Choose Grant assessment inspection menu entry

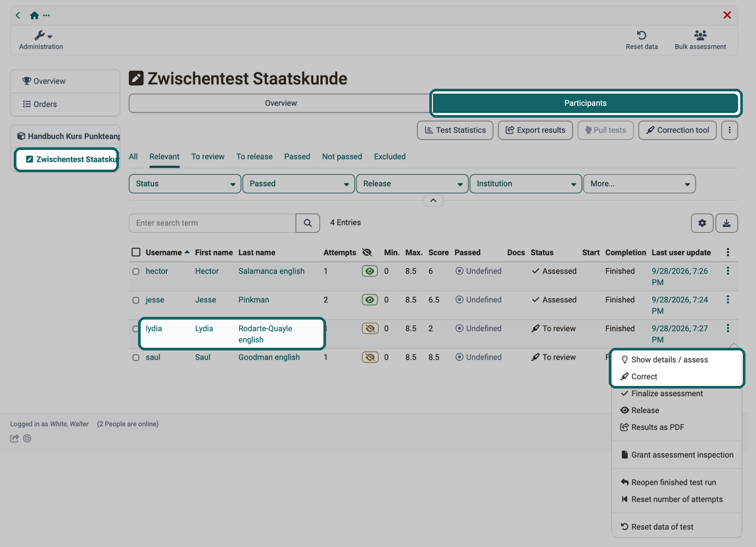pyautogui.click(x=676, y=455)
